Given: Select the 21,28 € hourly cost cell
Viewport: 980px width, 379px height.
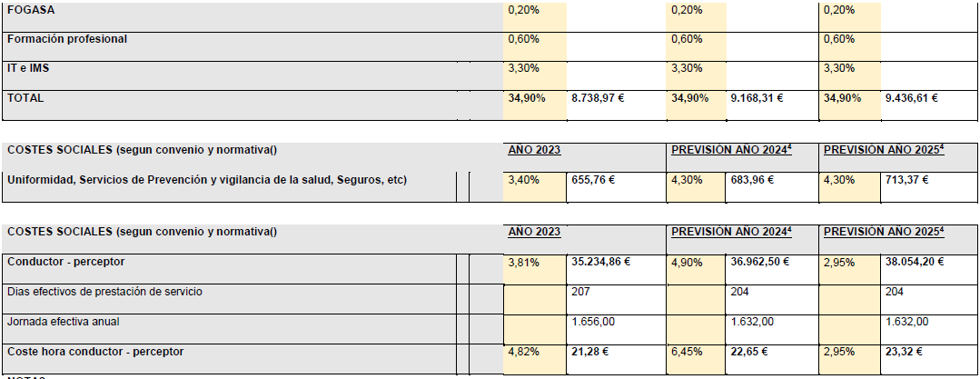Looking at the screenshot, I should [x=617, y=359].
